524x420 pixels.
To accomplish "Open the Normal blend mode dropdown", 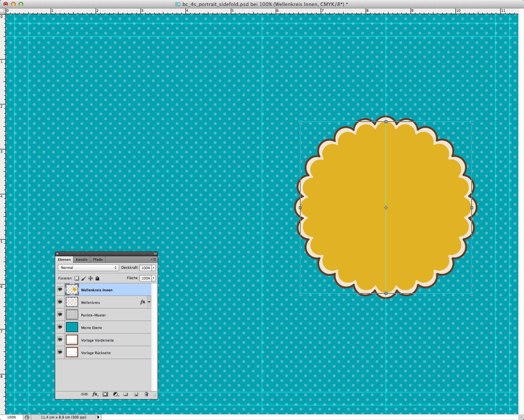I will (x=88, y=268).
